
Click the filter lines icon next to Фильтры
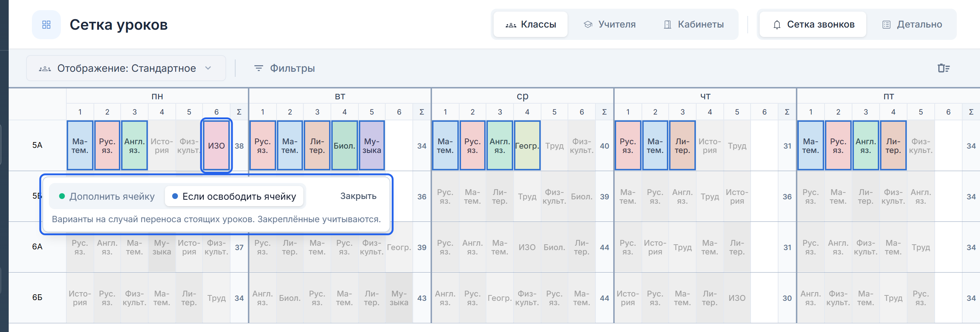tap(259, 68)
